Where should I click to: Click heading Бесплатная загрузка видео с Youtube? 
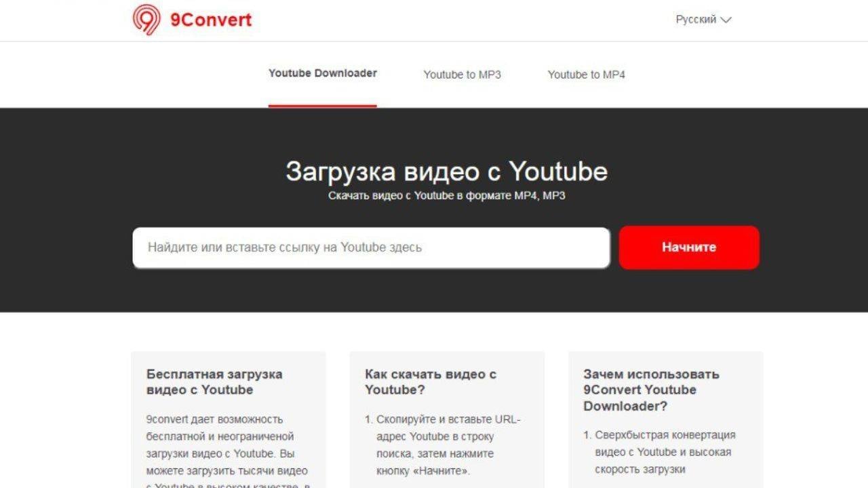(x=214, y=382)
